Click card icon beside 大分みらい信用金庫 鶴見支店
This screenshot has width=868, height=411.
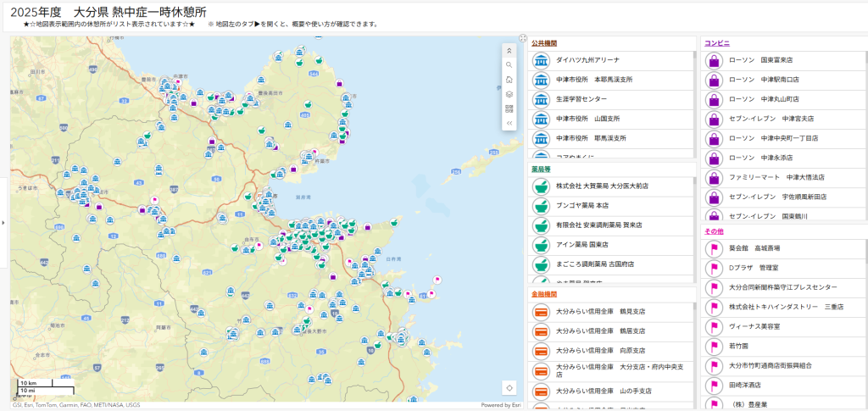pos(541,312)
